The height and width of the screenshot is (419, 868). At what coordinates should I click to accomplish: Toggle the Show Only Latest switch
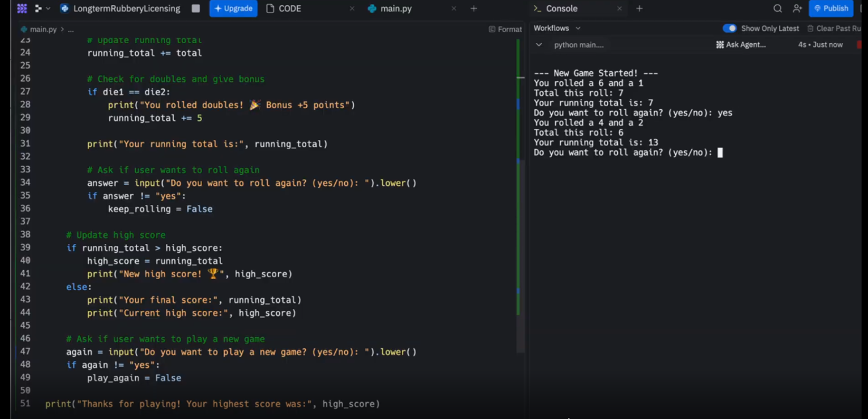click(x=729, y=28)
